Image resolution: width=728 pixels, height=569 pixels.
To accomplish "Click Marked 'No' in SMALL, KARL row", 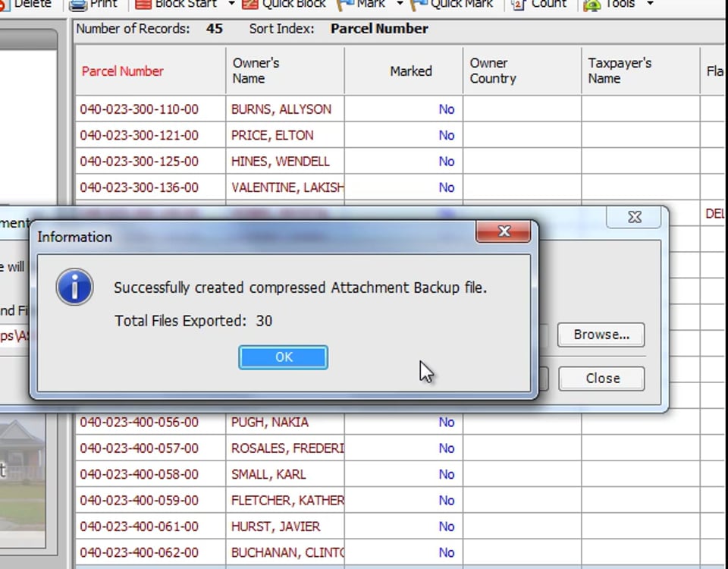I will point(447,474).
